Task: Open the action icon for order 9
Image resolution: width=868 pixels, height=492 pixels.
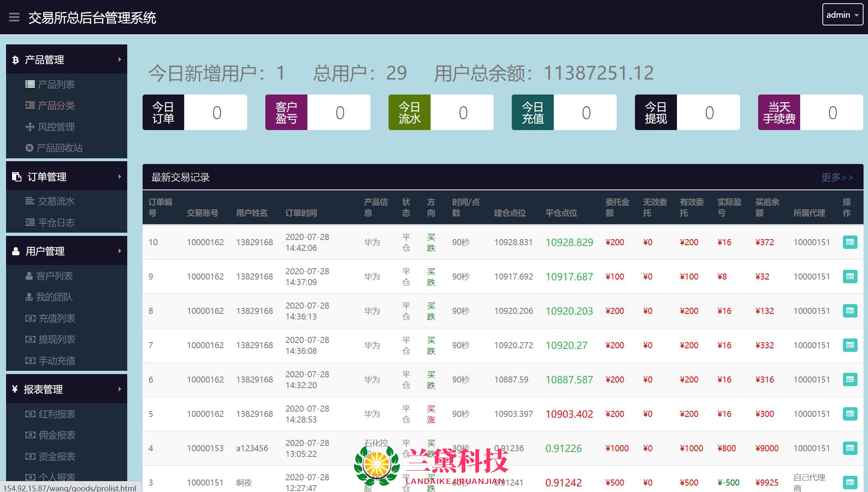Action: [850, 277]
